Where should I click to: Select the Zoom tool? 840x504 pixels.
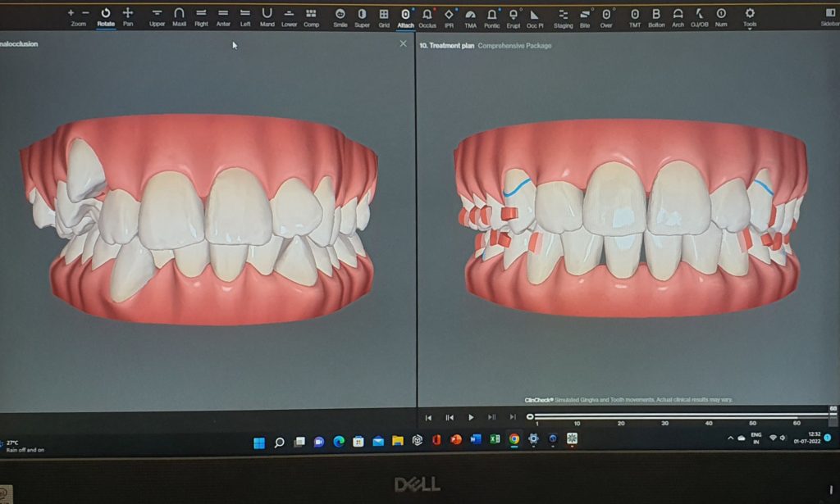pyautogui.click(x=78, y=18)
